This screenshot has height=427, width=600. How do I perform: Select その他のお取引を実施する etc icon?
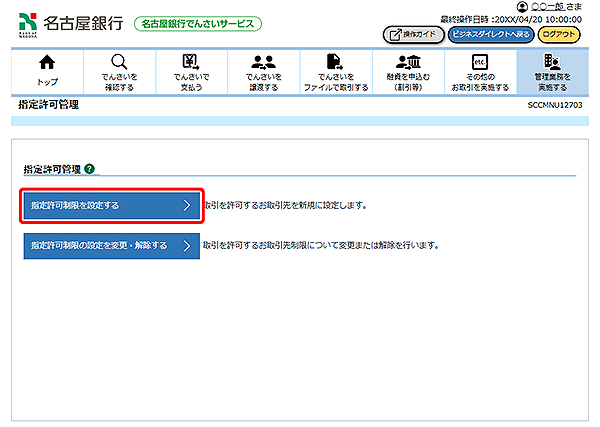pyautogui.click(x=479, y=63)
